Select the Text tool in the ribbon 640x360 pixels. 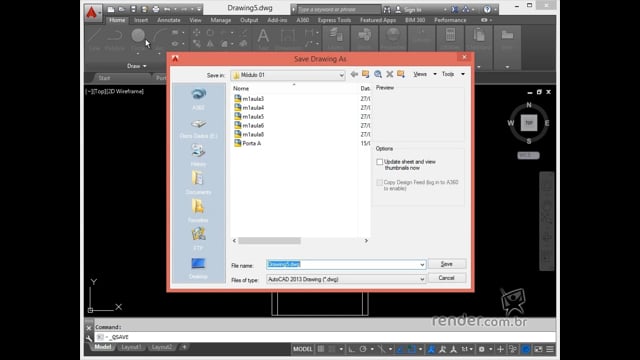point(263,37)
